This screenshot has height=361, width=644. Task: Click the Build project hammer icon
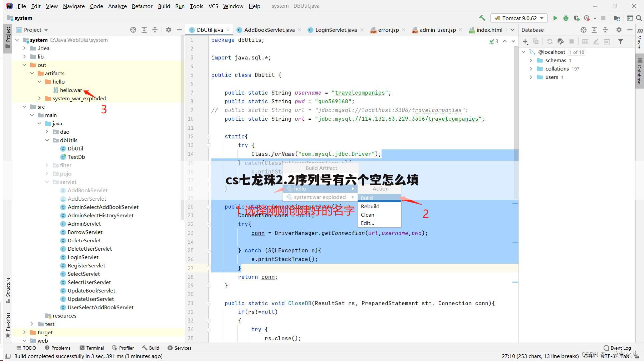point(482,18)
